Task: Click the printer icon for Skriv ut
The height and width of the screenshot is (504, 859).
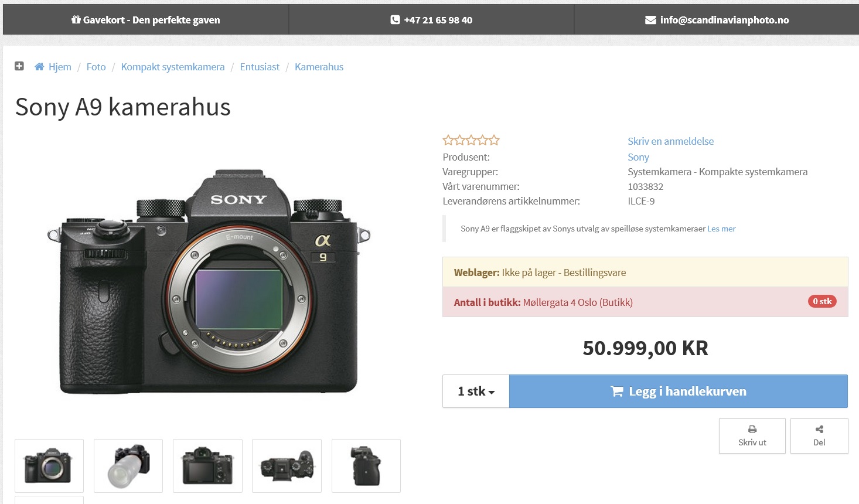Action: pos(752,430)
